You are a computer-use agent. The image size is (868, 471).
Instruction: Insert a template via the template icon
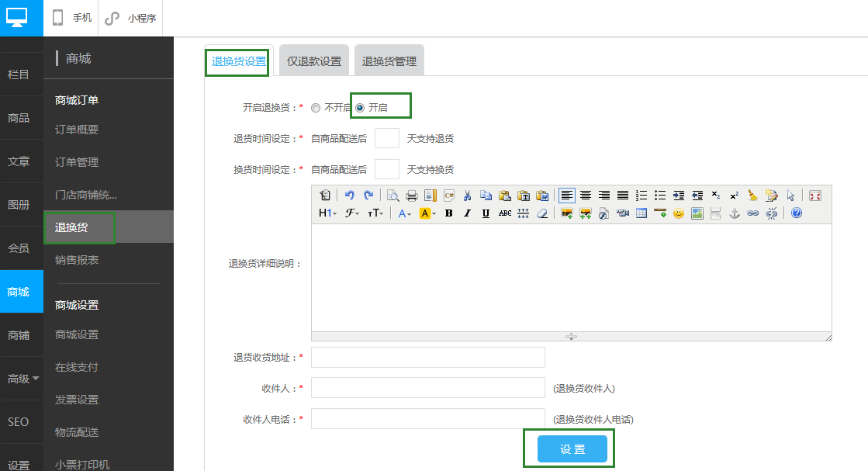(431, 196)
